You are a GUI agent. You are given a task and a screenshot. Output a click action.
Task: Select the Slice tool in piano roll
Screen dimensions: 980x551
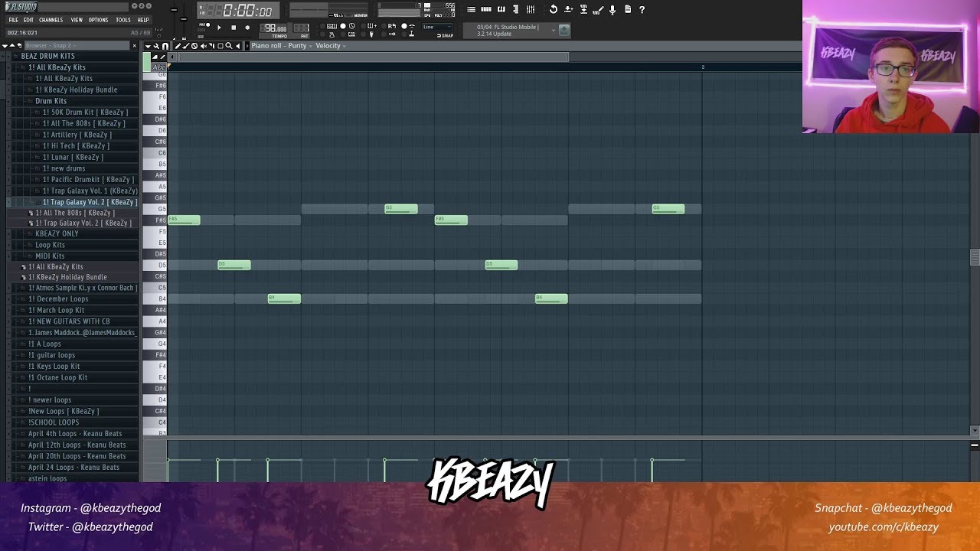212,46
